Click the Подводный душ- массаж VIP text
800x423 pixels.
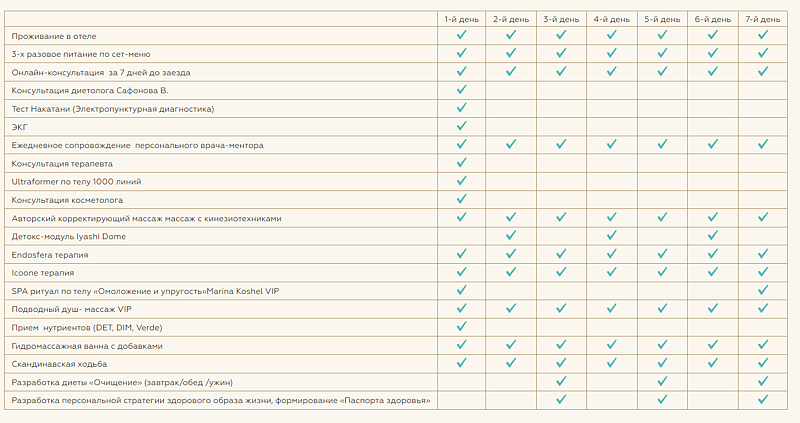71,309
